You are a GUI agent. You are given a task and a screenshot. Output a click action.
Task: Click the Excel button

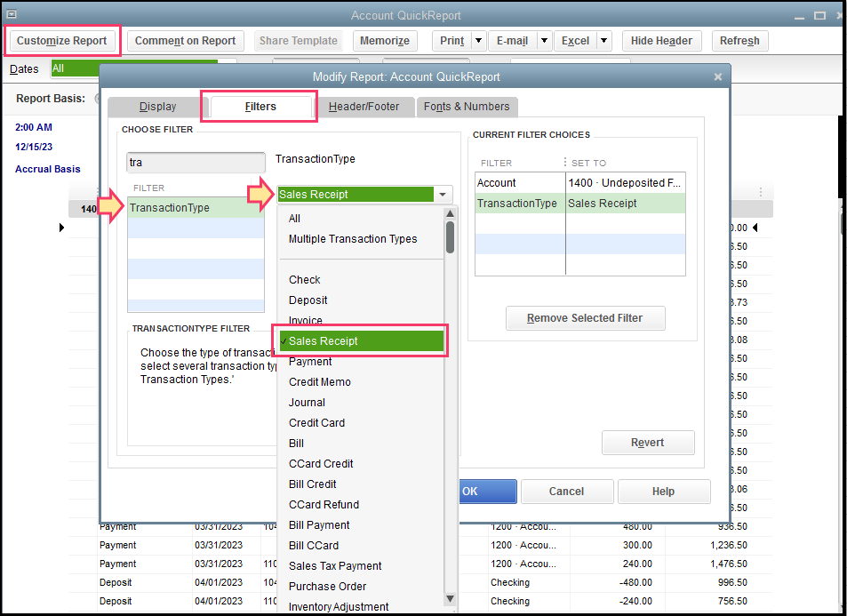(575, 41)
